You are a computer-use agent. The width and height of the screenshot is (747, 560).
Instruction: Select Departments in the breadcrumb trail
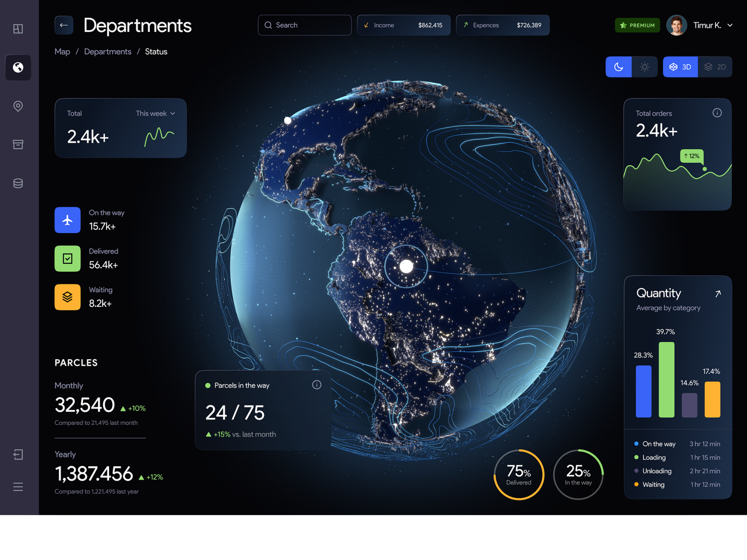(108, 51)
